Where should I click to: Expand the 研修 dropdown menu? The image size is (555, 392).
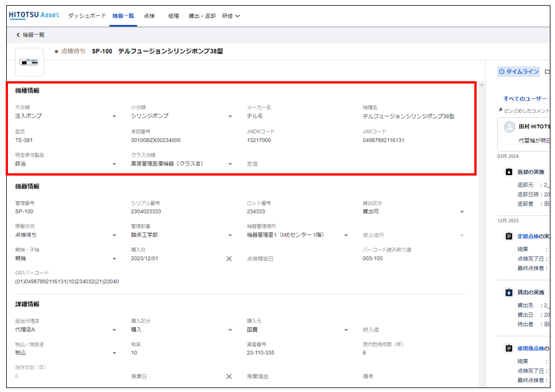(231, 15)
